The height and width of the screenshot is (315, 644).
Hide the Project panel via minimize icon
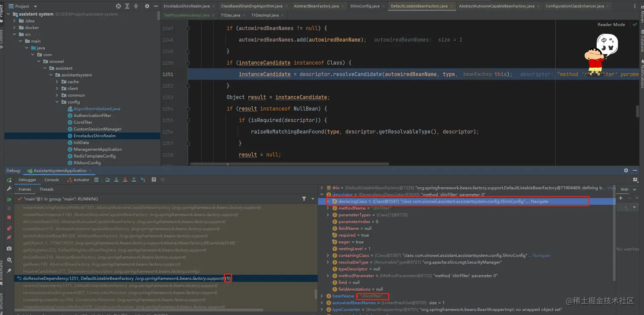pos(156,6)
